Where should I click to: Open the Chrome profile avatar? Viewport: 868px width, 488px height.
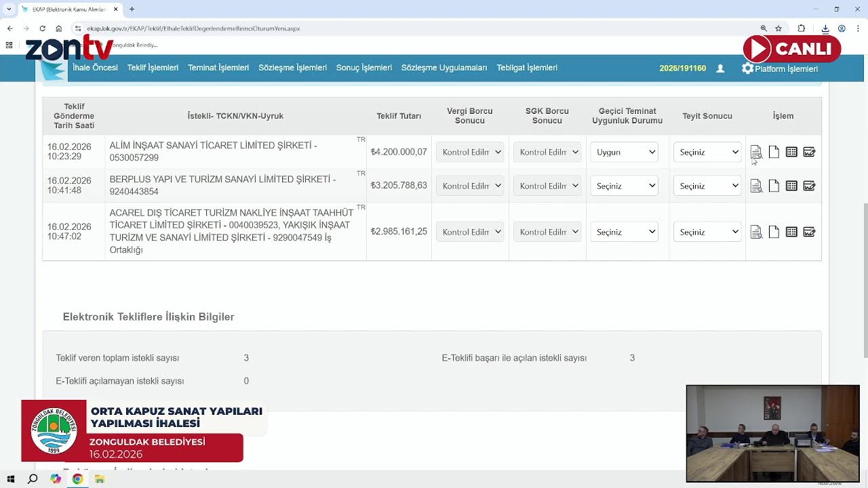[842, 28]
